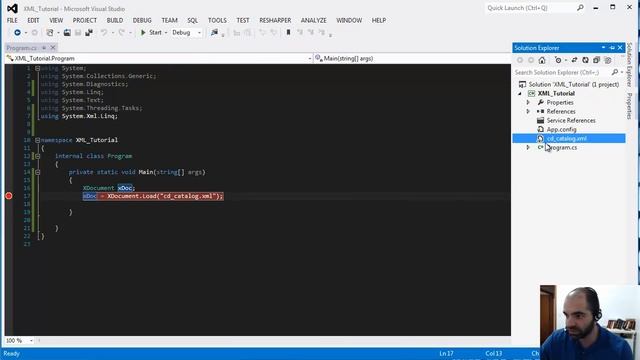
Task: Open the DEBUG menu
Action: 142,20
